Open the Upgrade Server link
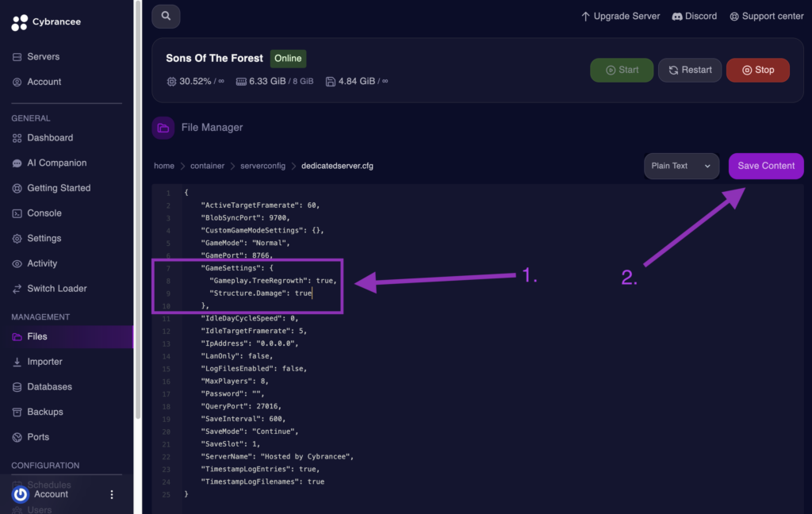The height and width of the screenshot is (514, 812). click(620, 17)
